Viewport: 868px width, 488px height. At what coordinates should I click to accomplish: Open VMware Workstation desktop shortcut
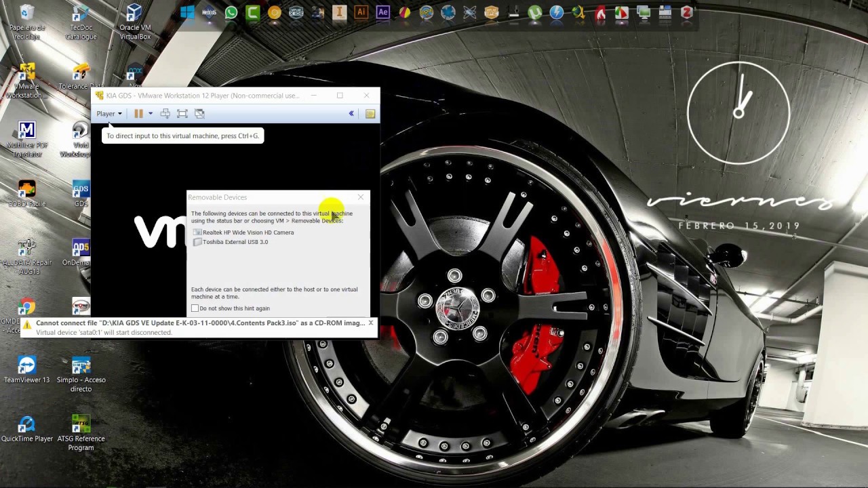pyautogui.click(x=26, y=81)
